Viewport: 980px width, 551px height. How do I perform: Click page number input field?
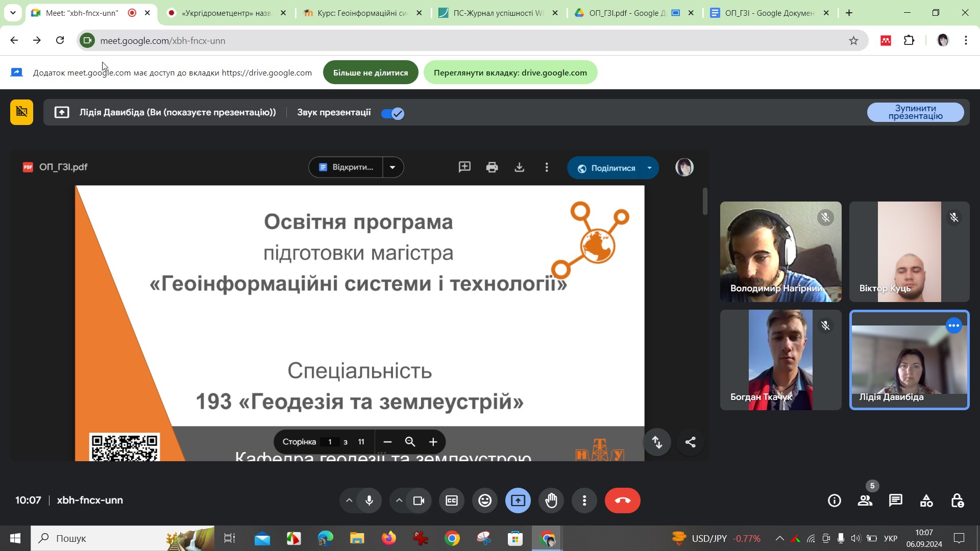click(x=329, y=441)
